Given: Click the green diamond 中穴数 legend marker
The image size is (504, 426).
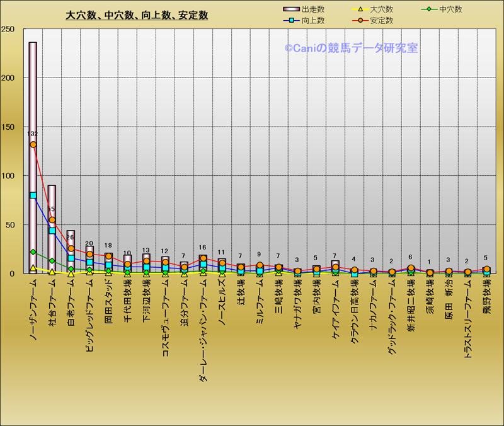Looking at the screenshot, I should 429,9.
